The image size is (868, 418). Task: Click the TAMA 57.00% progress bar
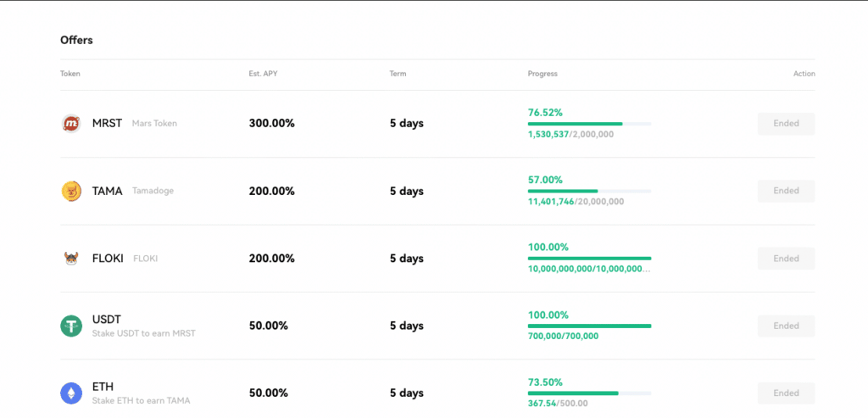[x=589, y=192]
